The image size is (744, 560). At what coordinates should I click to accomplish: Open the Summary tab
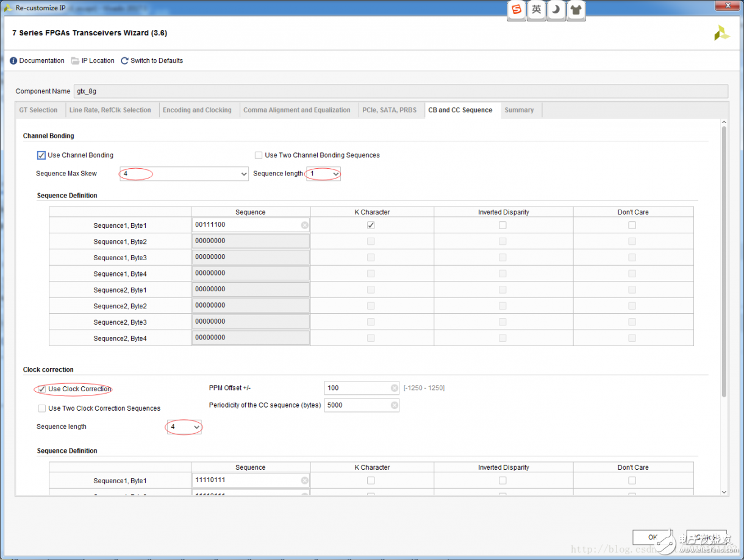(519, 110)
